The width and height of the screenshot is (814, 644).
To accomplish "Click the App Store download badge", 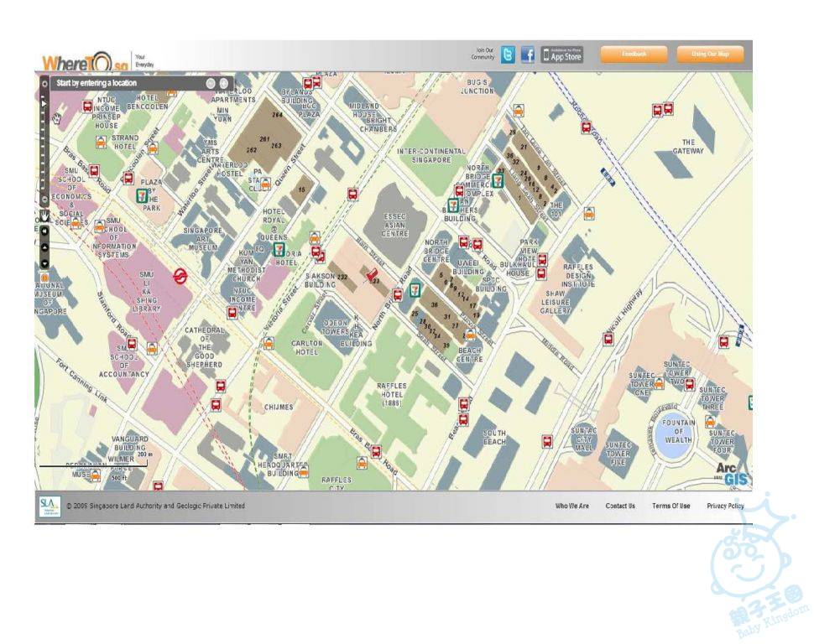I will [561, 55].
